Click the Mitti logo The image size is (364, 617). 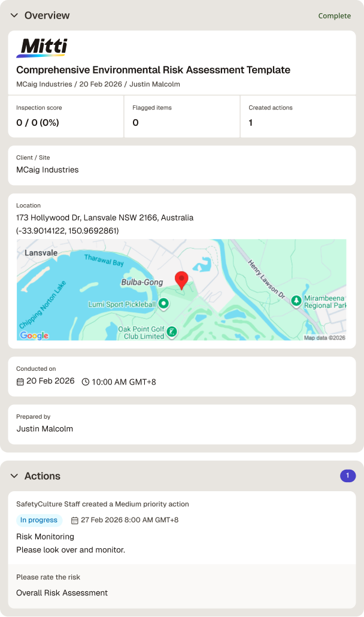pos(42,47)
